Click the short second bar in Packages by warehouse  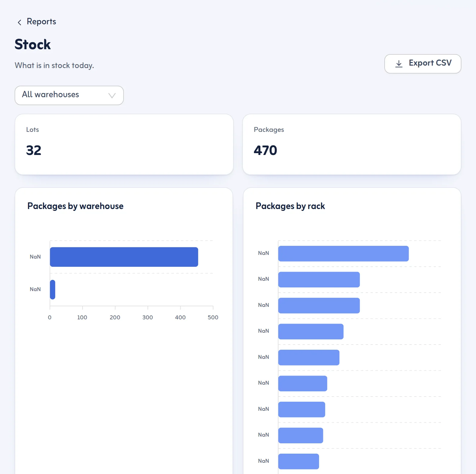(x=53, y=290)
